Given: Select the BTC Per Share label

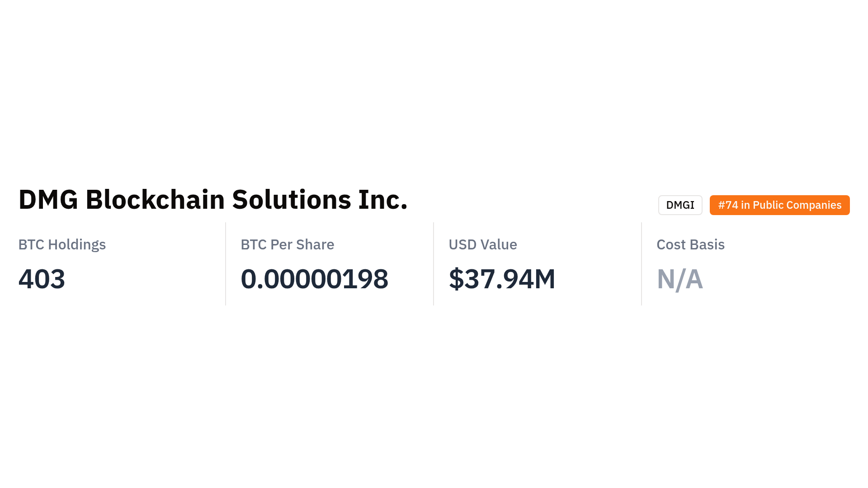Looking at the screenshot, I should point(287,244).
